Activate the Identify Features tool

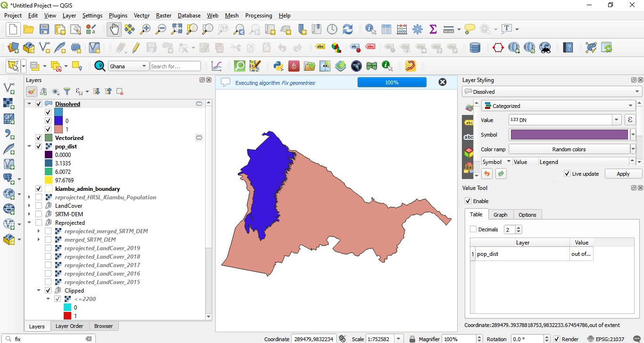[370, 29]
